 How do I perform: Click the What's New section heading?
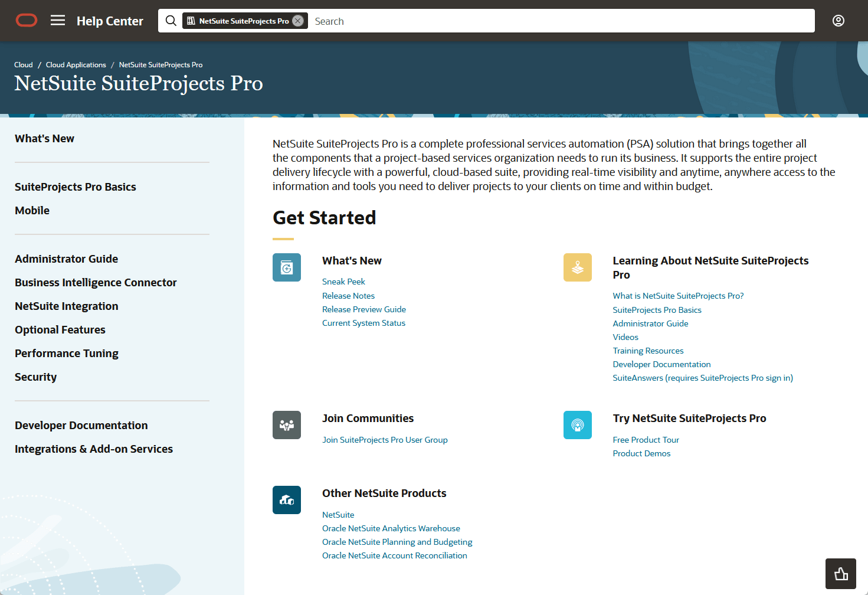(x=352, y=261)
